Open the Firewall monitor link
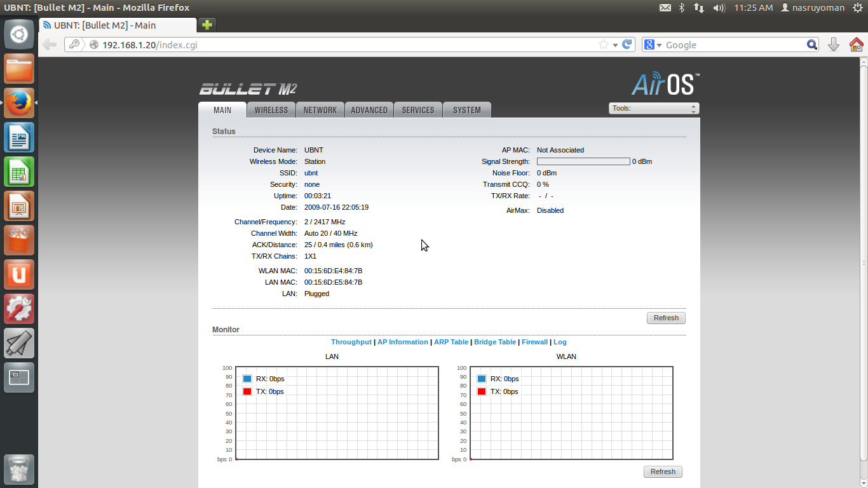868x488 pixels. point(534,342)
